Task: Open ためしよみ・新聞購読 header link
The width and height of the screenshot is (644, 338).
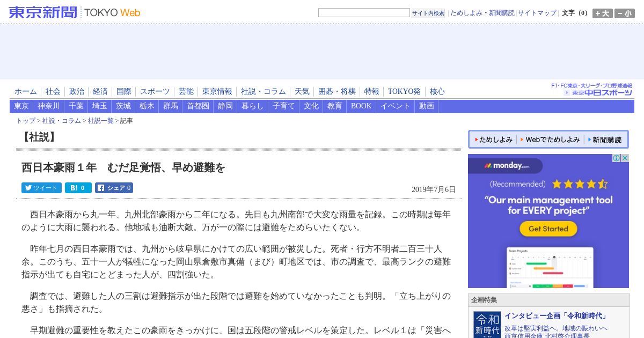Action: (482, 13)
